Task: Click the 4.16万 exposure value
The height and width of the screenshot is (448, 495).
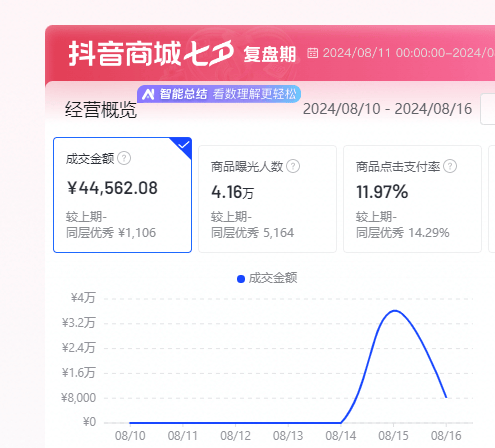Action: coord(233,192)
